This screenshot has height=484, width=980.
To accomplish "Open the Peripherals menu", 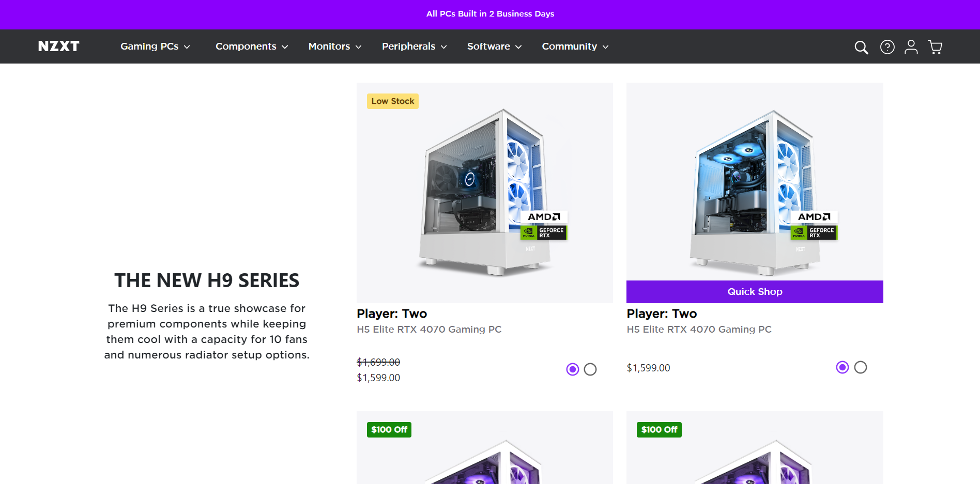I will (415, 46).
